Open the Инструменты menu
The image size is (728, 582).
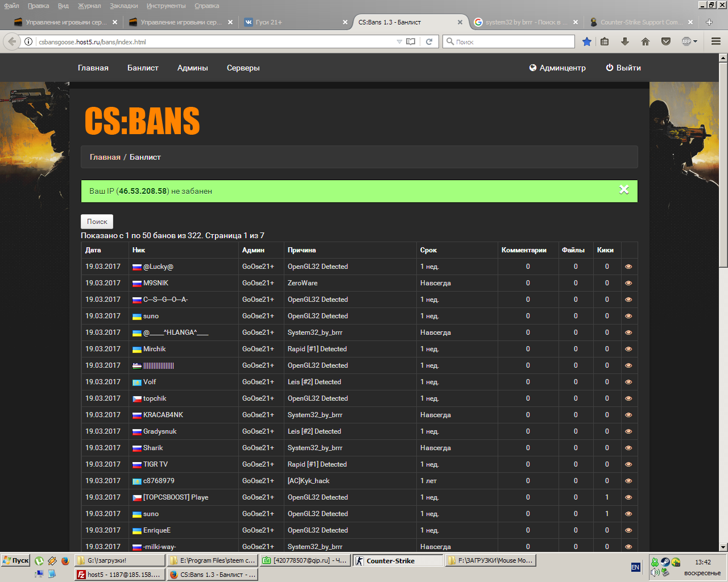coord(166,6)
